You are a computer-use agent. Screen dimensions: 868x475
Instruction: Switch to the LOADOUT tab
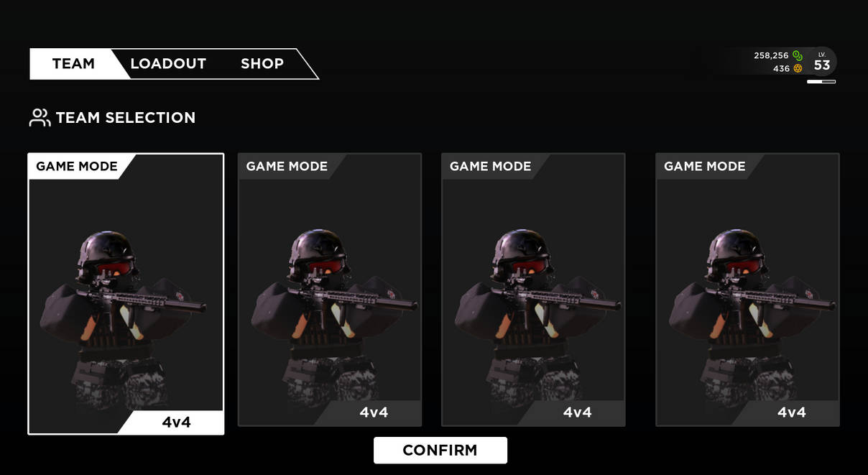coord(168,63)
